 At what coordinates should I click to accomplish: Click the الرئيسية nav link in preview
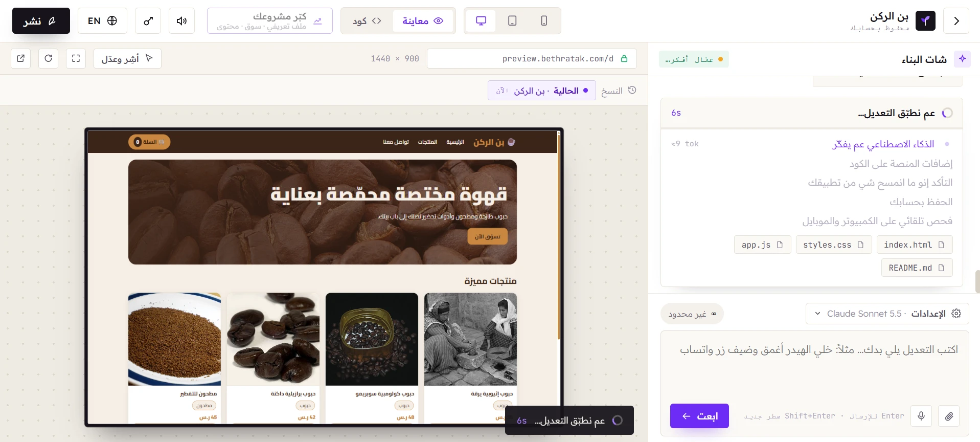point(455,142)
